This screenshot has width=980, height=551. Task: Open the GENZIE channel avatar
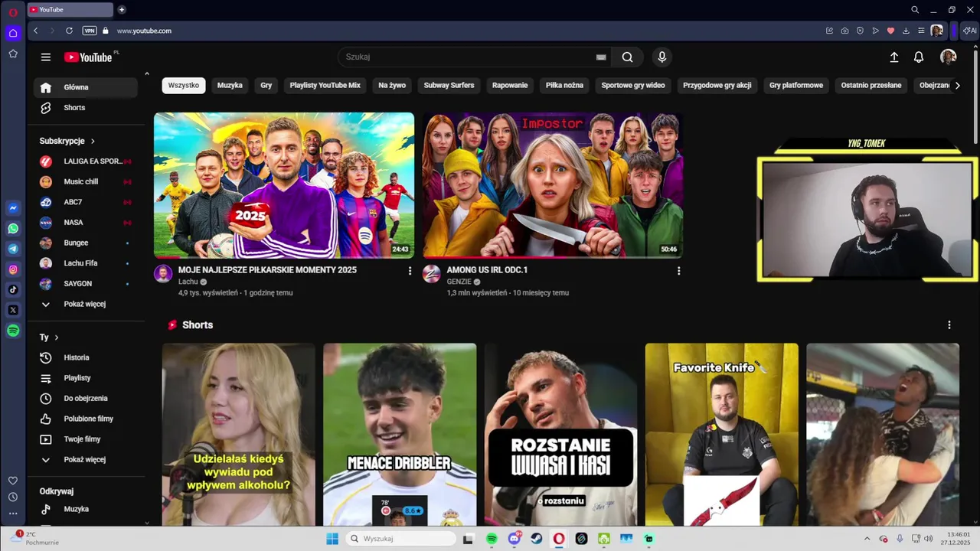pyautogui.click(x=432, y=274)
